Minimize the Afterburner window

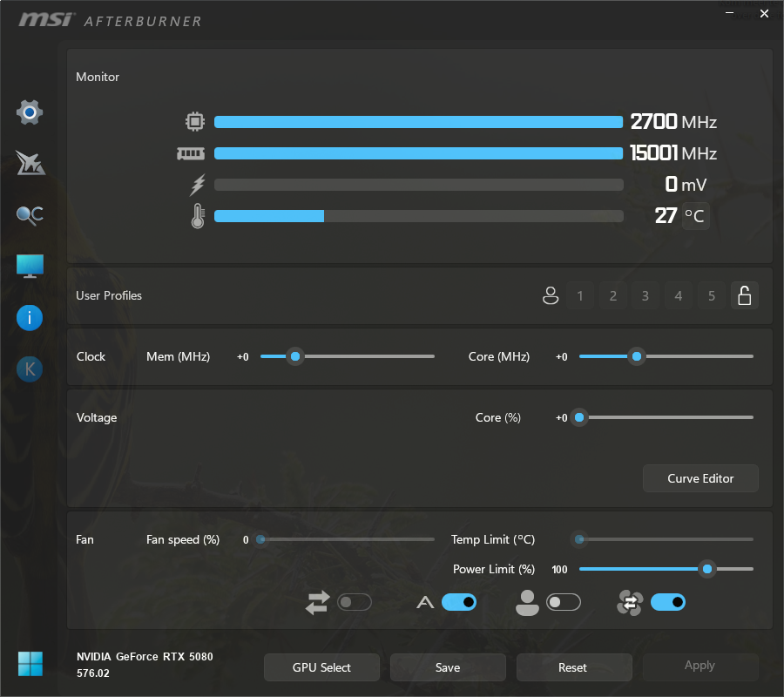coord(730,13)
